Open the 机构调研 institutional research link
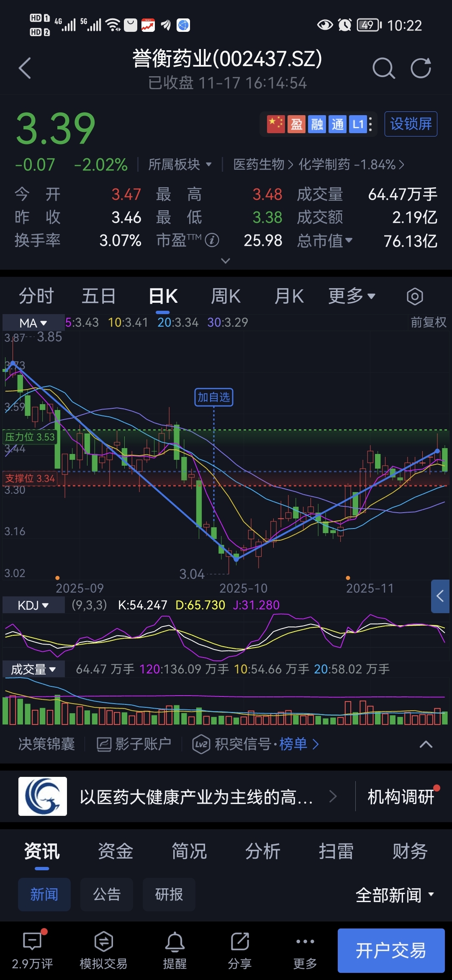The image size is (452, 980). click(401, 797)
